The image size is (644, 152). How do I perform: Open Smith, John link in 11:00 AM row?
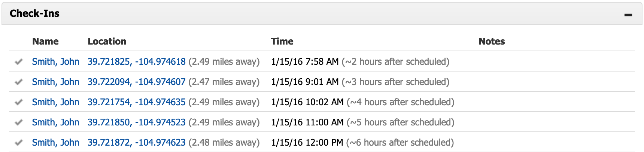click(x=55, y=122)
